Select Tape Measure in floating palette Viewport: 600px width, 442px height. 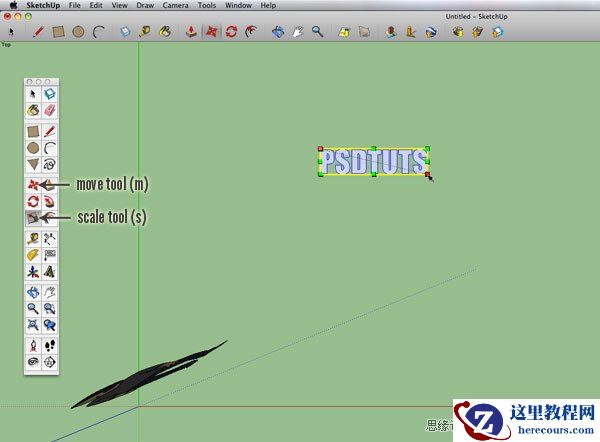pyautogui.click(x=33, y=238)
